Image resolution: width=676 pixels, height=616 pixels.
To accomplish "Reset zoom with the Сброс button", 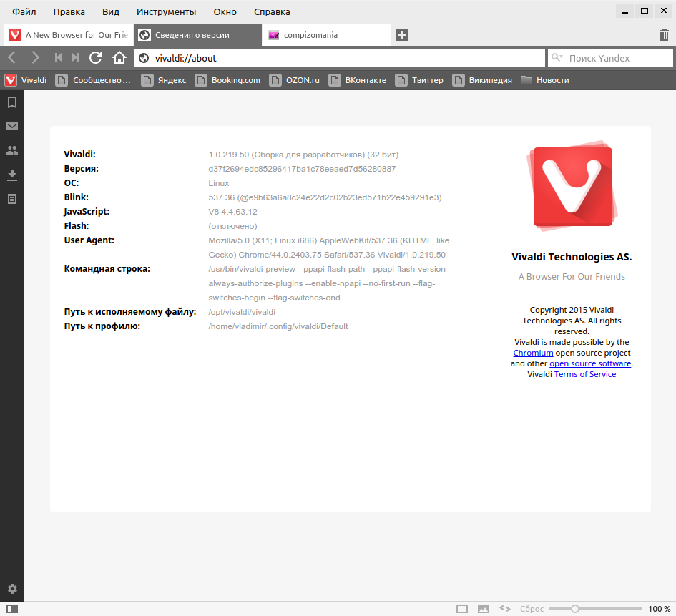I will pos(532,609).
